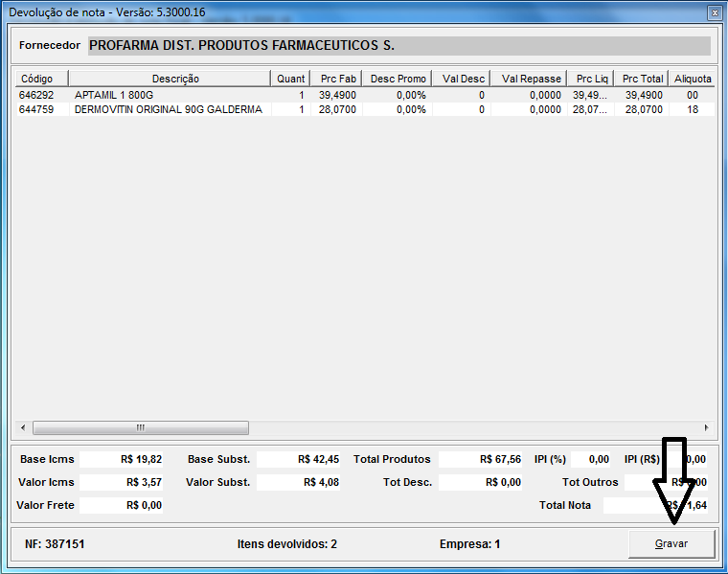Close the Devolução de nota window

[713, 11]
